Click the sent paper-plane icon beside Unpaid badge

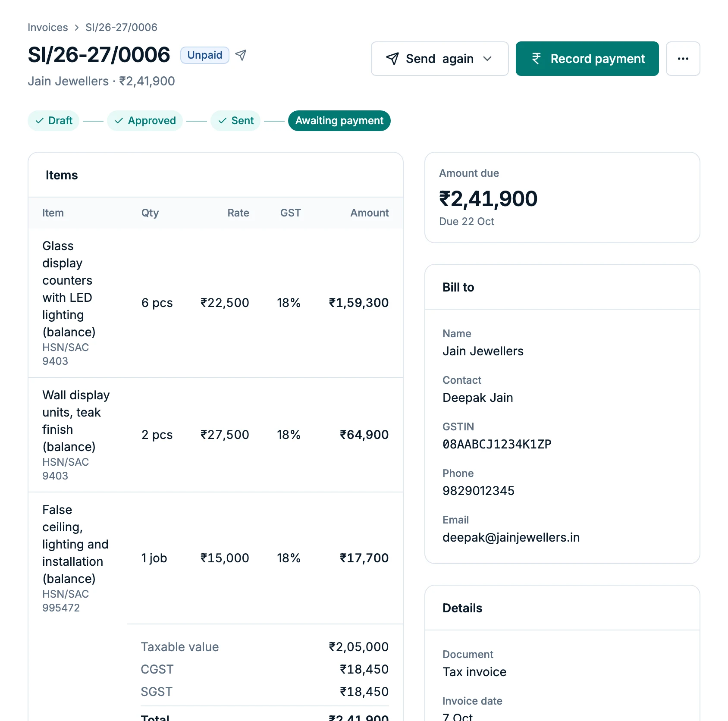(x=241, y=55)
